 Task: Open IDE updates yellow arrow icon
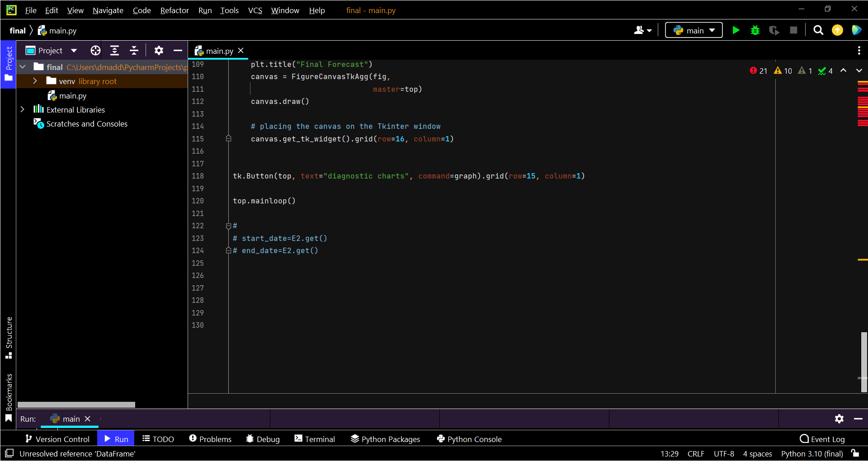click(x=837, y=30)
